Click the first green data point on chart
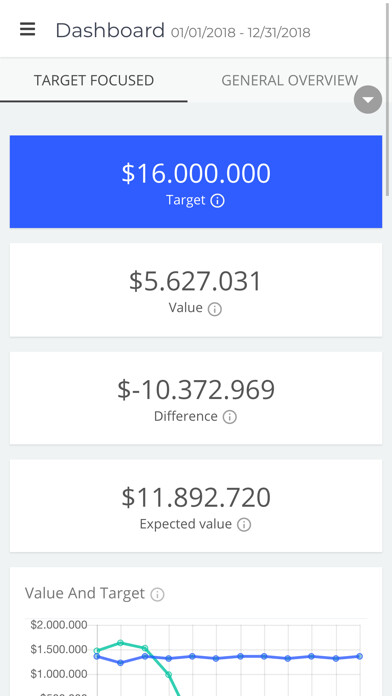Viewport: 392px width, 696px height. pyautogui.click(x=97, y=651)
